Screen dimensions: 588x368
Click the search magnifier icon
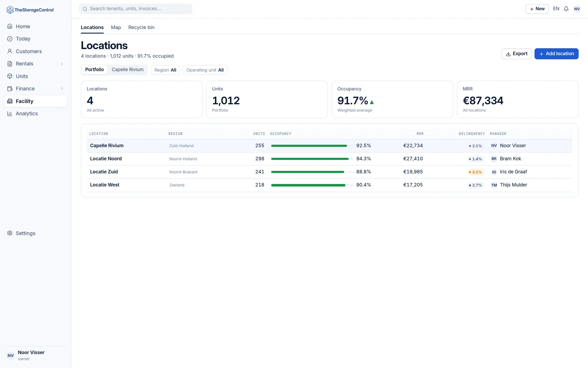click(85, 9)
